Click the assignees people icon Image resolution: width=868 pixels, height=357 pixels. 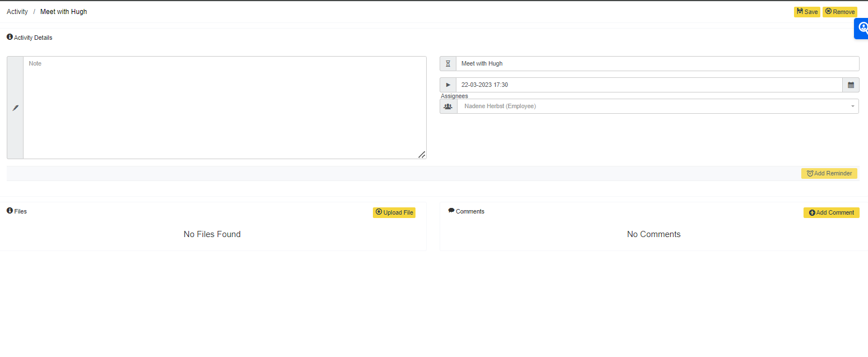[448, 106]
